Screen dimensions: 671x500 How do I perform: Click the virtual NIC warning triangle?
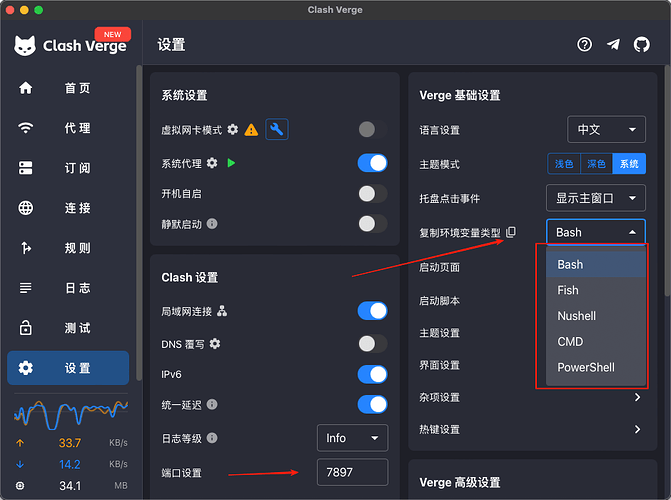pos(251,130)
